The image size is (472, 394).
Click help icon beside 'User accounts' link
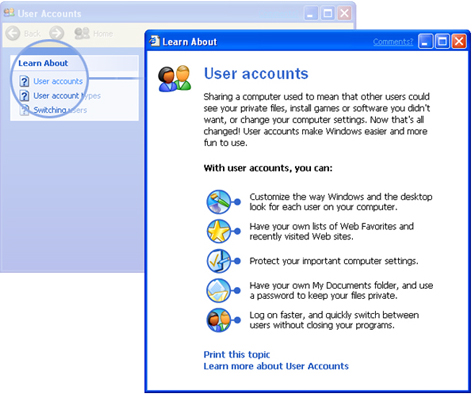tap(24, 81)
